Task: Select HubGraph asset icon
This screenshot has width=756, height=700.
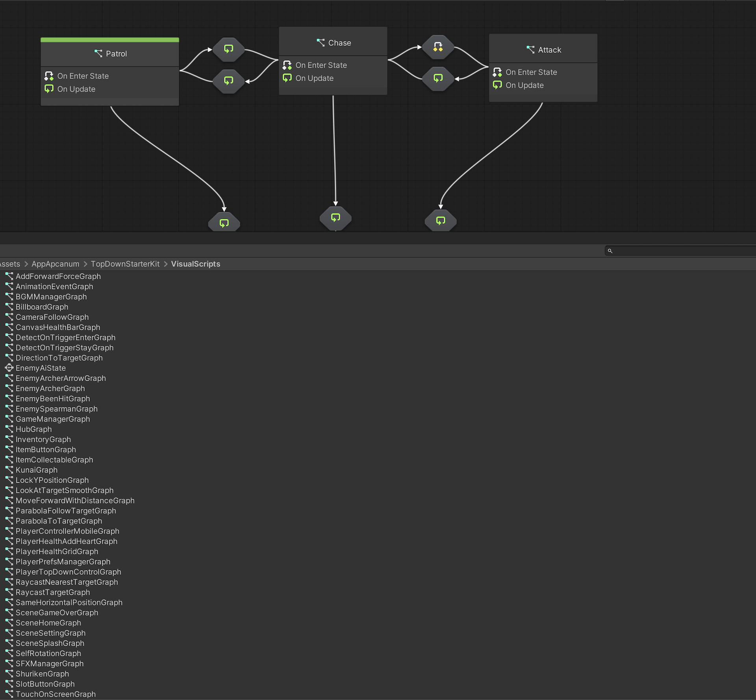Action: coord(9,429)
